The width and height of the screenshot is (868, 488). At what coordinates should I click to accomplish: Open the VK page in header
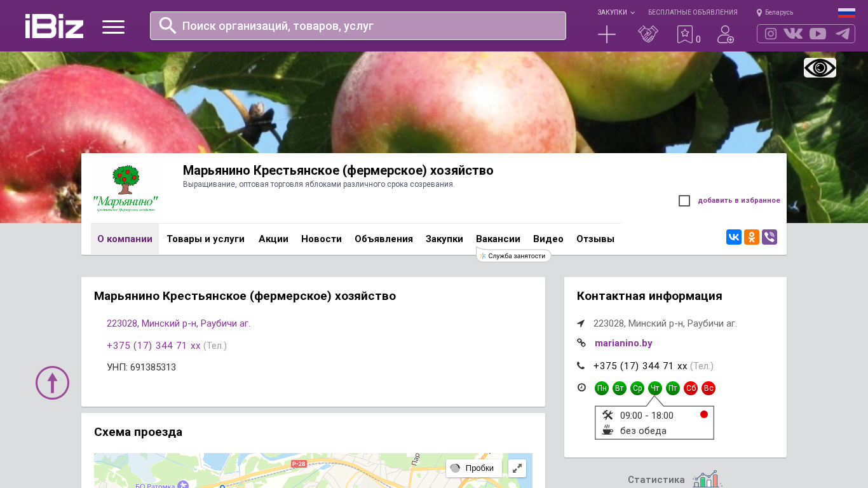click(793, 34)
